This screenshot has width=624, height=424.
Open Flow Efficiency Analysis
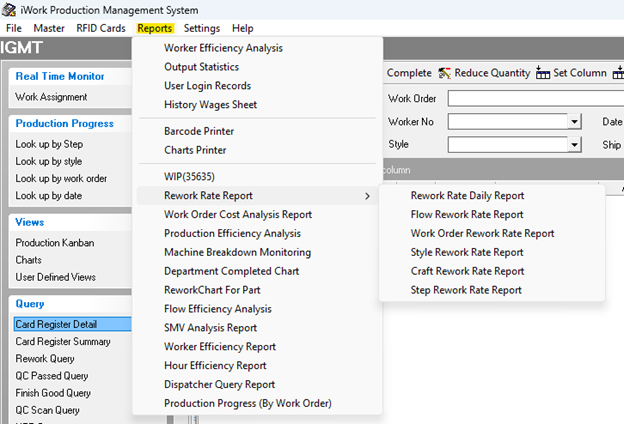click(x=218, y=309)
